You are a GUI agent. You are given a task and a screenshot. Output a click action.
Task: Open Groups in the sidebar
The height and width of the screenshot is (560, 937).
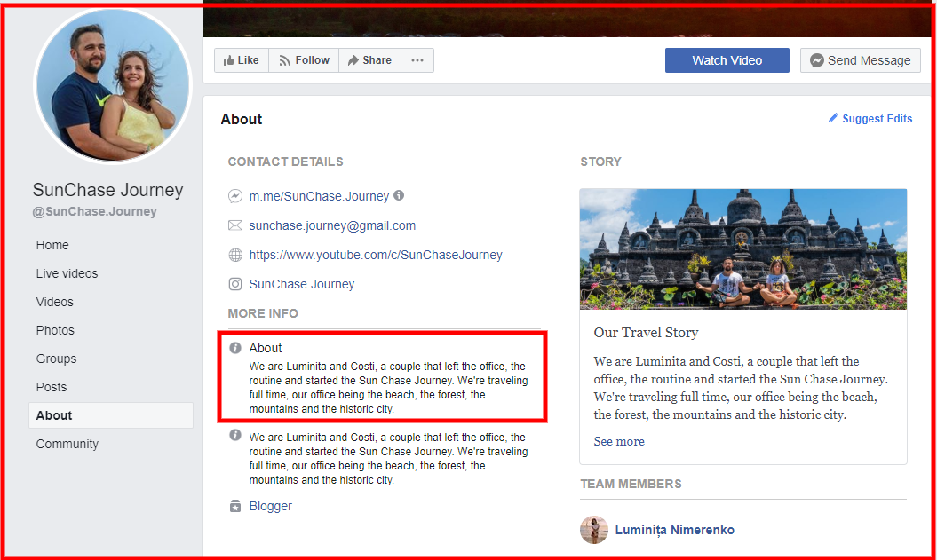pos(56,359)
